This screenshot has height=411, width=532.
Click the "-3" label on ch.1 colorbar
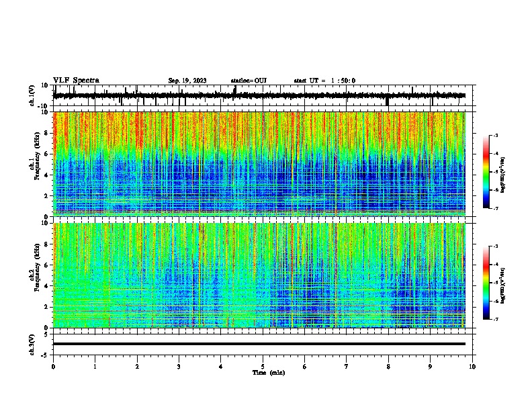495,136
